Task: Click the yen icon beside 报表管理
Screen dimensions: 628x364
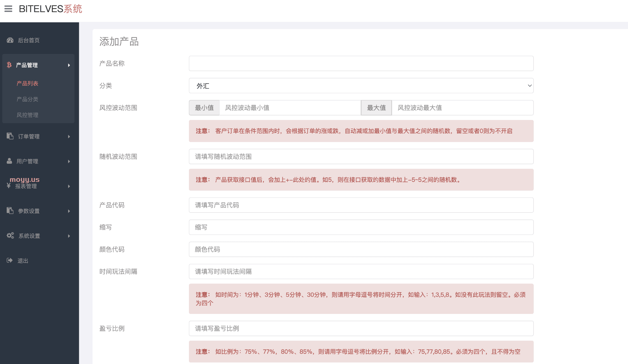Action: [9, 186]
